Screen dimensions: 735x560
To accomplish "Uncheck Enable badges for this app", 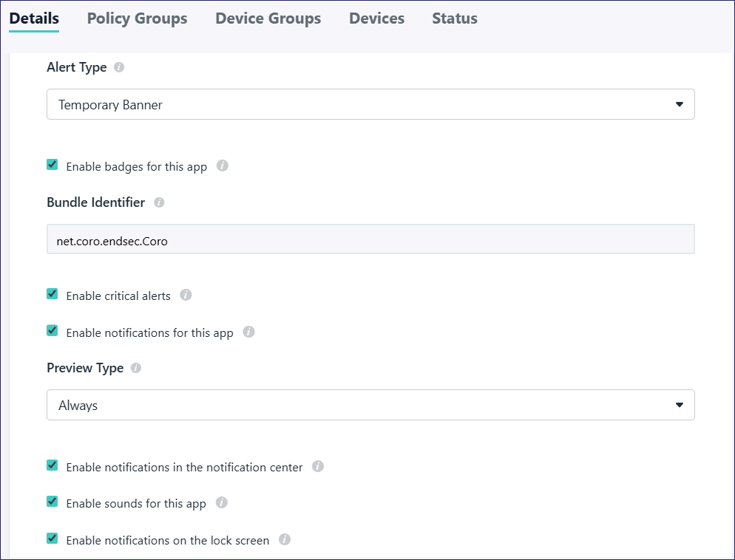I will (52, 165).
